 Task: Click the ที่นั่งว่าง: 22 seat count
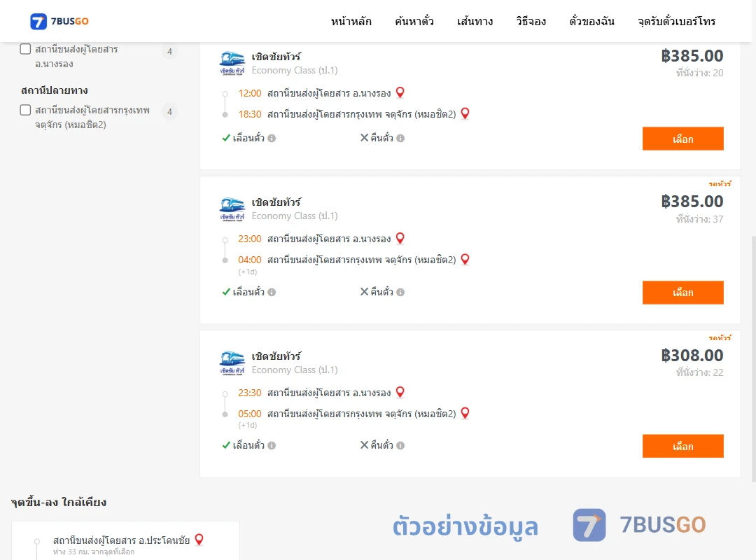tap(699, 372)
